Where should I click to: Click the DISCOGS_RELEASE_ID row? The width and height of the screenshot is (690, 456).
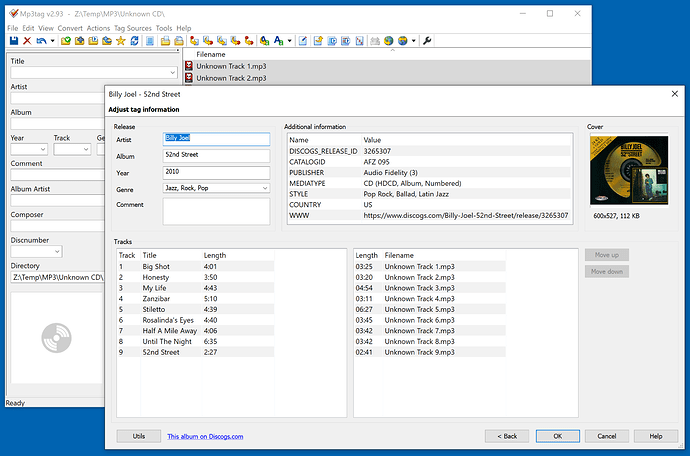[x=429, y=151]
